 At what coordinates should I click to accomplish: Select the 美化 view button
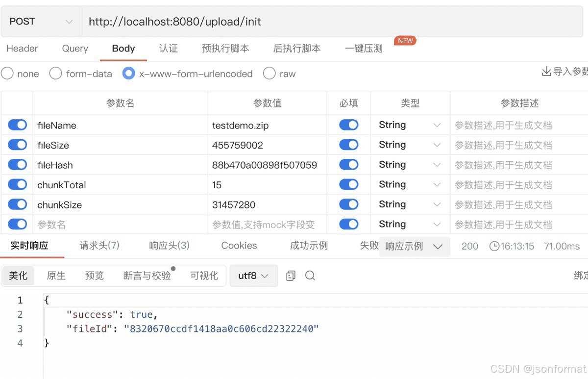point(18,276)
